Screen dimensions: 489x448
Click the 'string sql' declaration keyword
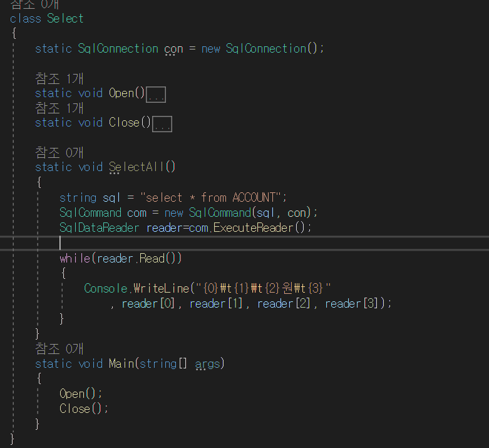coord(78,198)
